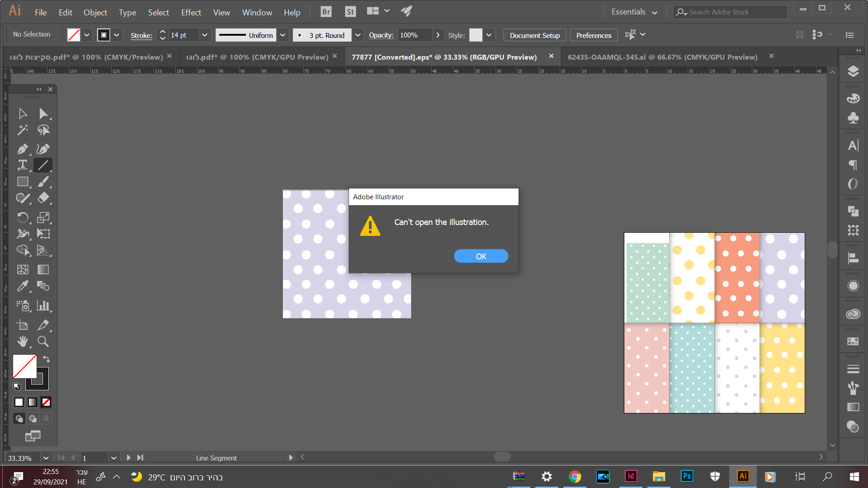Open the Layers panel icon

853,71
